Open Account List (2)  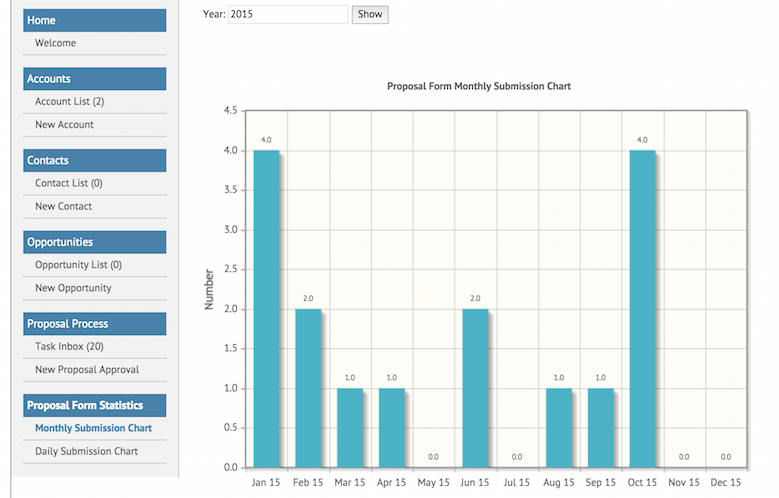[x=69, y=101]
